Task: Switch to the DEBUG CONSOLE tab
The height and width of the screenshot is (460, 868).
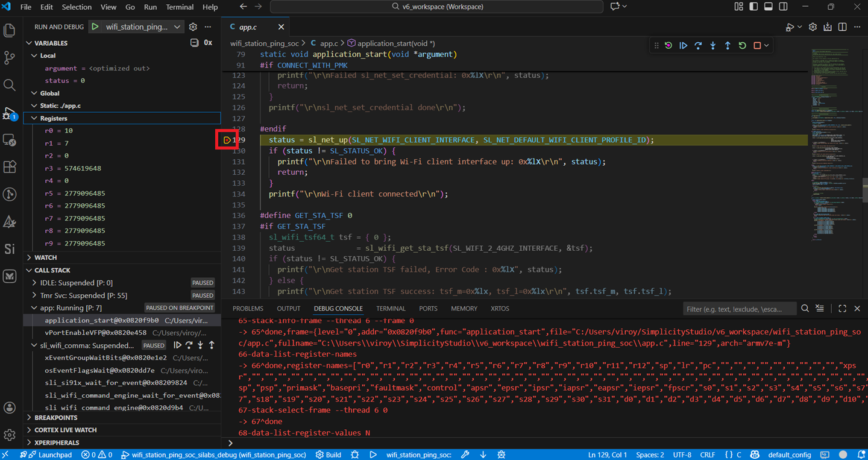Action: tap(338, 308)
